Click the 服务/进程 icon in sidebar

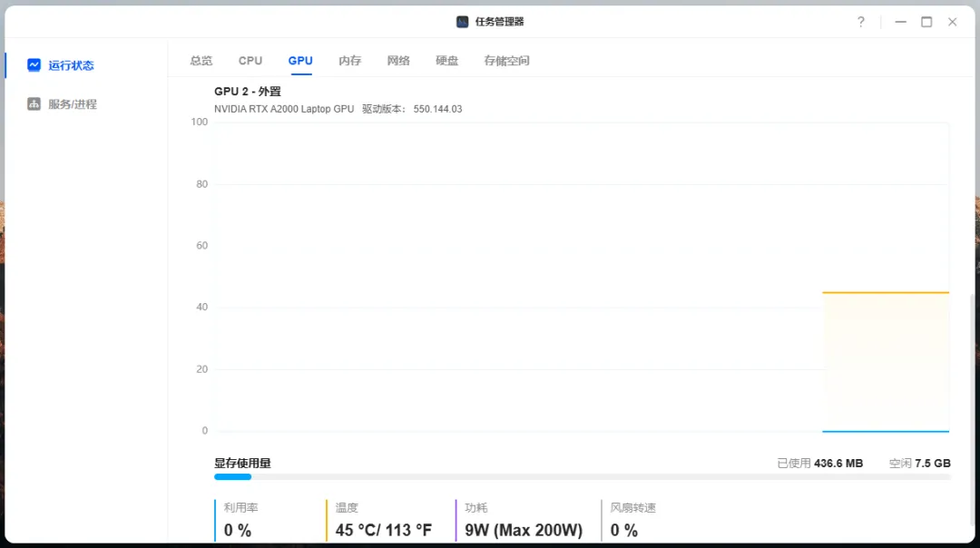[34, 103]
